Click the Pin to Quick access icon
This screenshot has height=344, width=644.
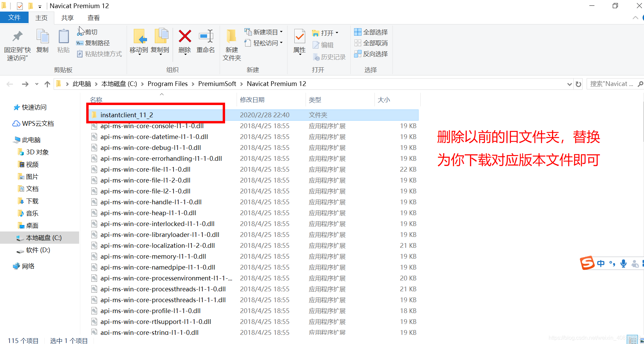point(17,37)
